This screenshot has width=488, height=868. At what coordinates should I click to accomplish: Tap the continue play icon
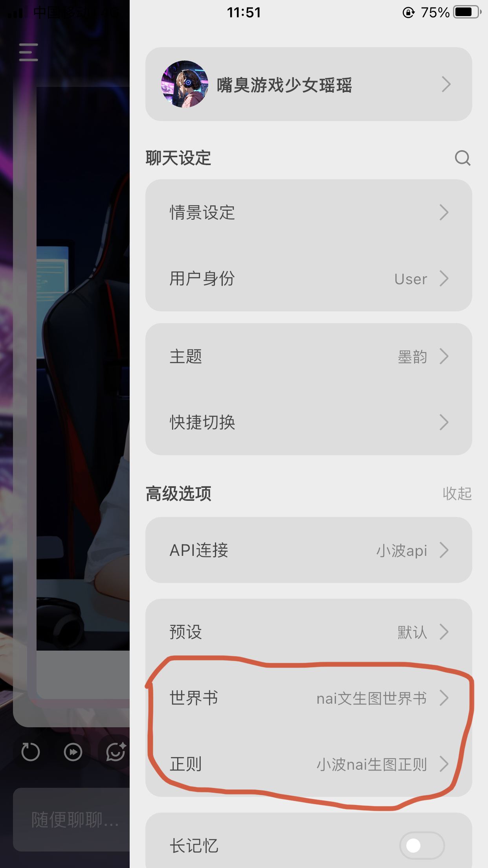coord(73,752)
